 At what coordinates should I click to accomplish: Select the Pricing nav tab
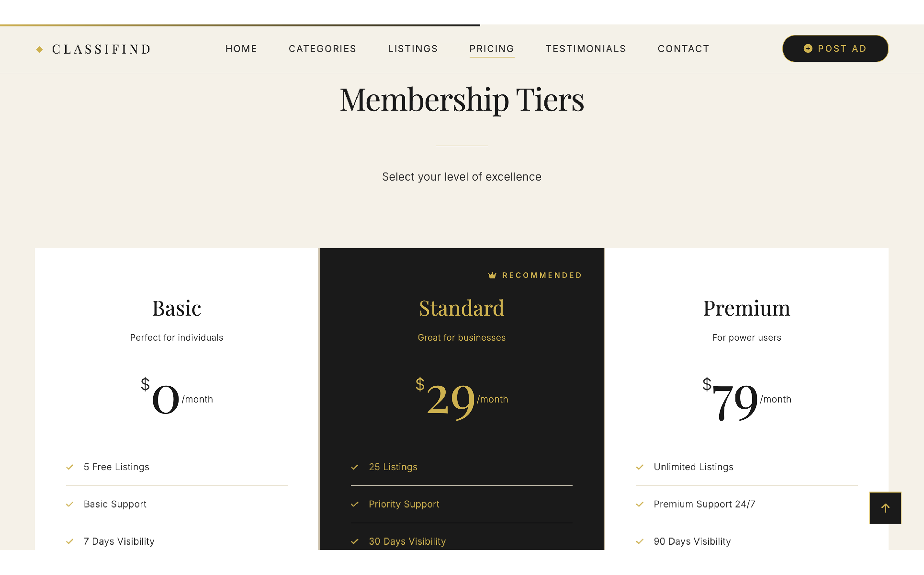click(x=492, y=49)
